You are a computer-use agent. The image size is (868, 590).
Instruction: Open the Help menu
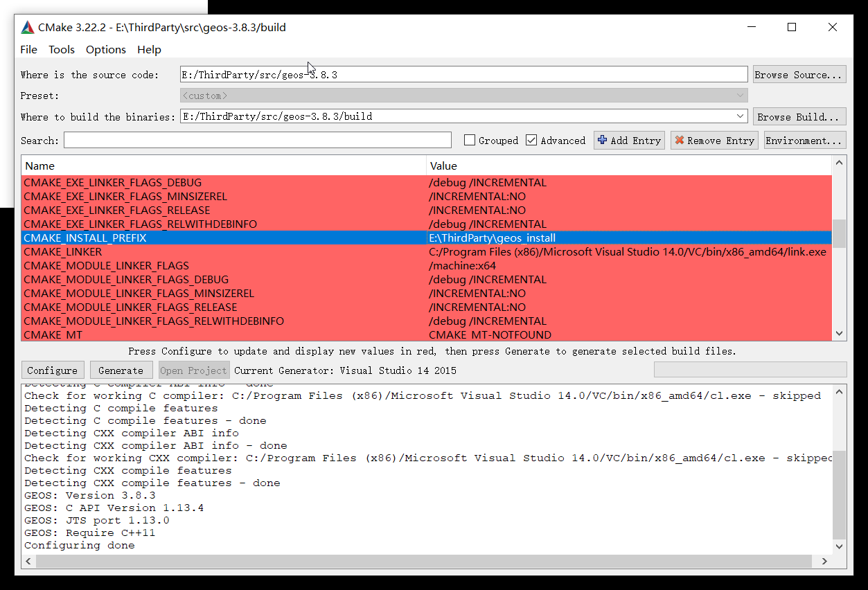pyautogui.click(x=149, y=49)
